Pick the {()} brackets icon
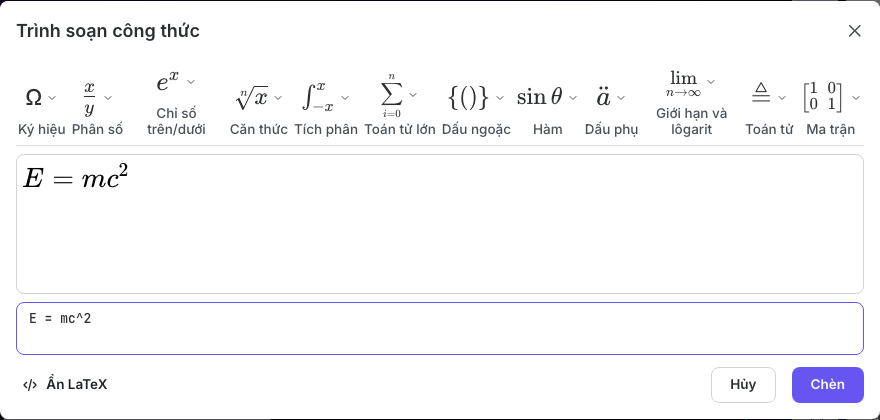Screen dimensions: 880x420 tap(469, 98)
